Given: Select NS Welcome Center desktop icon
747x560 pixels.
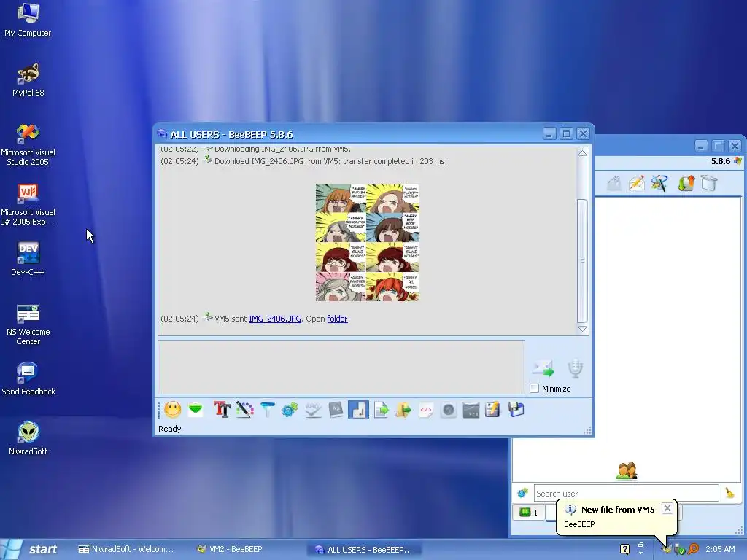Looking at the screenshot, I should click(28, 324).
